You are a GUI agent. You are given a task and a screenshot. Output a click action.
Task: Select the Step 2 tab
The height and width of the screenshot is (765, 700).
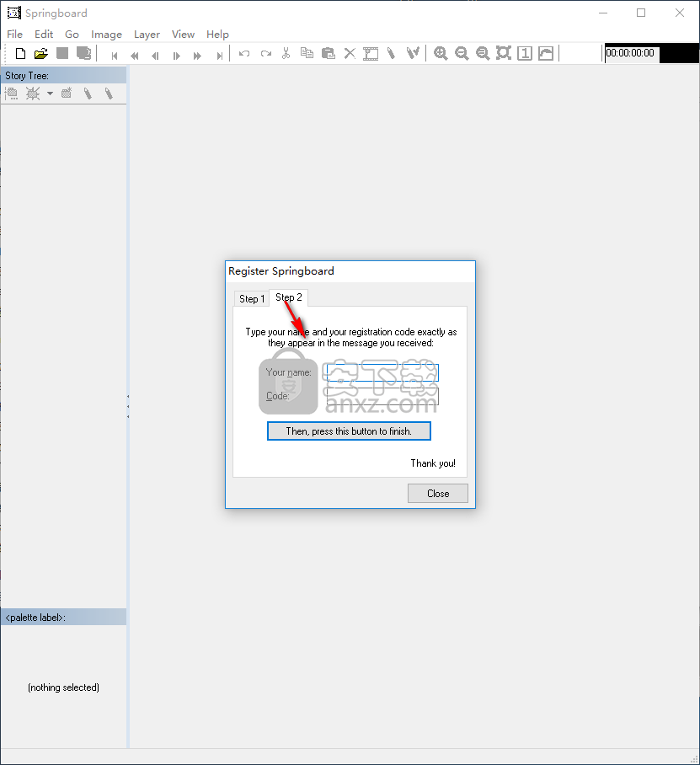tap(288, 297)
